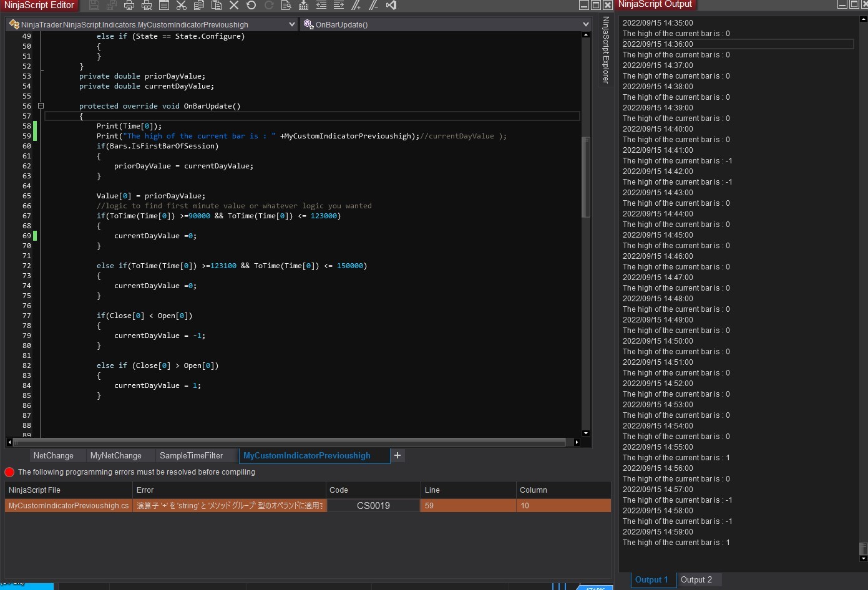Uncomment the selected lines
Screen dimensions: 868x590
[373, 6]
